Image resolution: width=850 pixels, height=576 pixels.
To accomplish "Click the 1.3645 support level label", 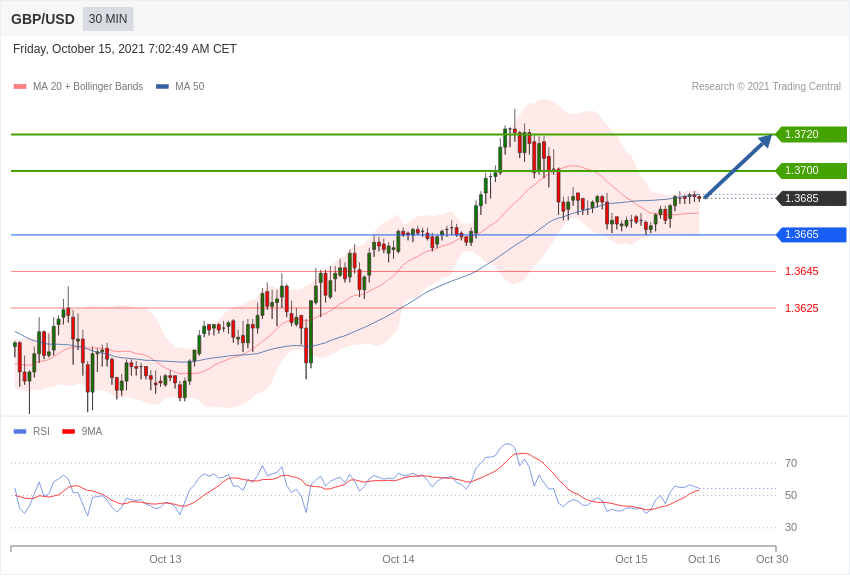I will (801, 271).
